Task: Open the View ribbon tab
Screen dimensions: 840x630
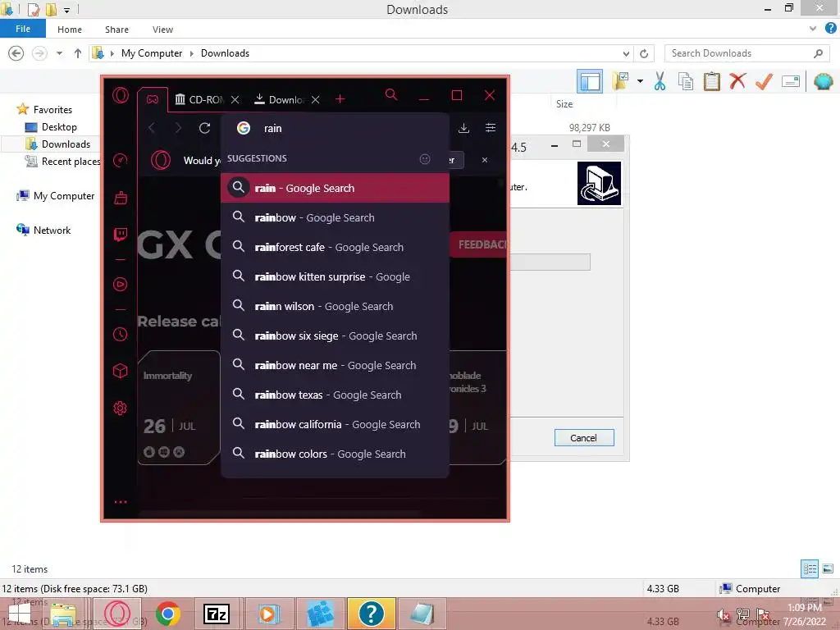Action: 162,30
